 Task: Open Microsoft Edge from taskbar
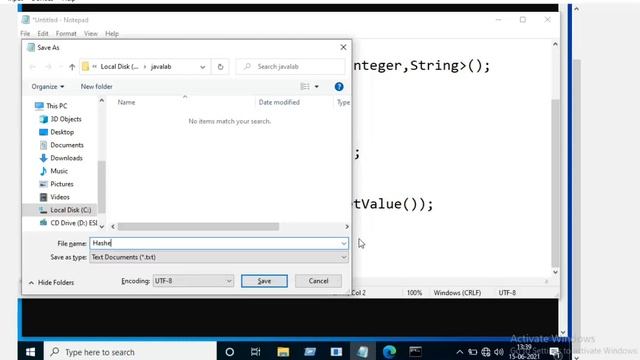389,352
